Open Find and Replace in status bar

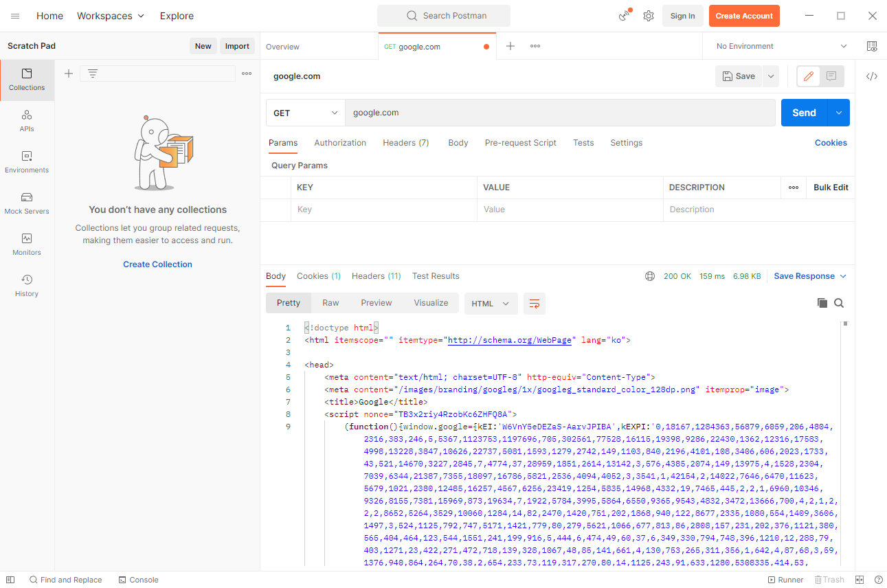(66, 580)
